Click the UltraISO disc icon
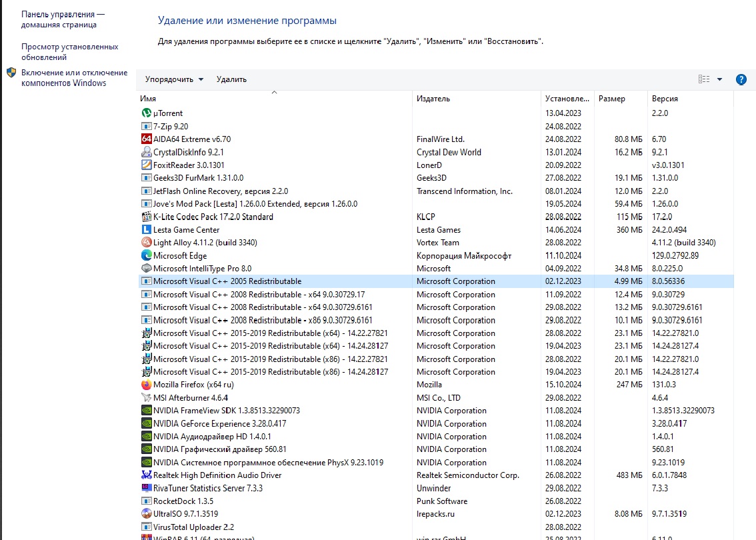 (147, 514)
